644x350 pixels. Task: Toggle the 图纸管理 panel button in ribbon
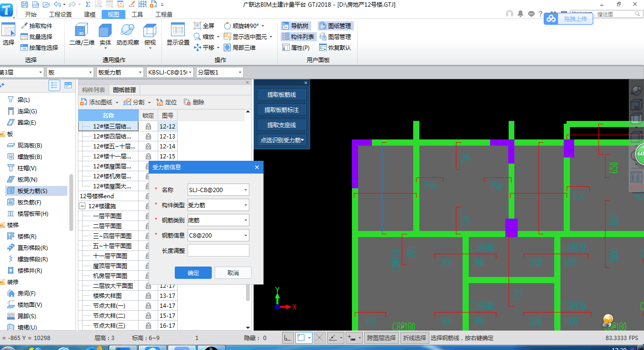[x=335, y=26]
